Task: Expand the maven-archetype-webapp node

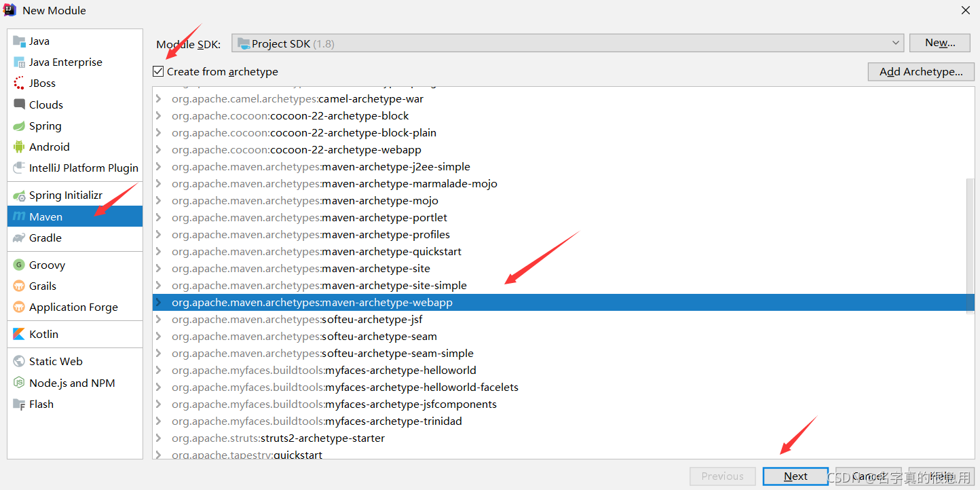Action: 159,303
